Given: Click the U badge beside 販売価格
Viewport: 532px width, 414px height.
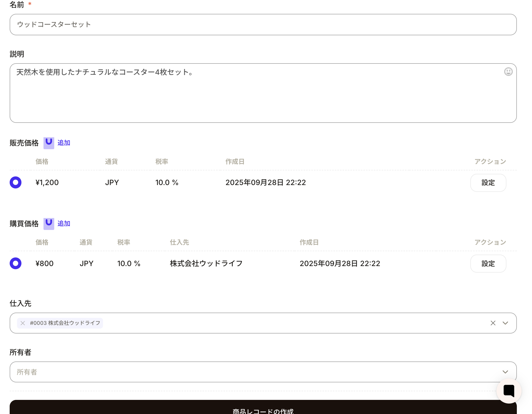Looking at the screenshot, I should tap(49, 143).
